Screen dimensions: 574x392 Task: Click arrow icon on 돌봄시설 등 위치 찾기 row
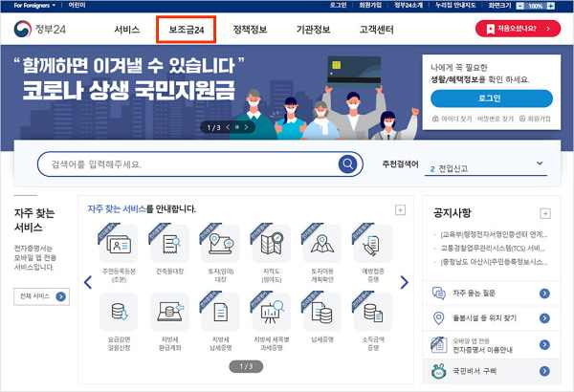(x=544, y=318)
